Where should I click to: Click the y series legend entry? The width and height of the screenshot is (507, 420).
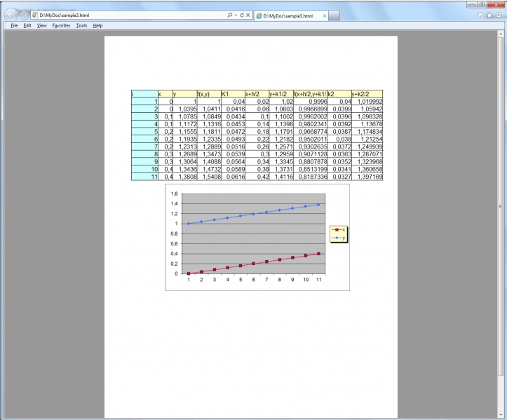[x=339, y=238]
